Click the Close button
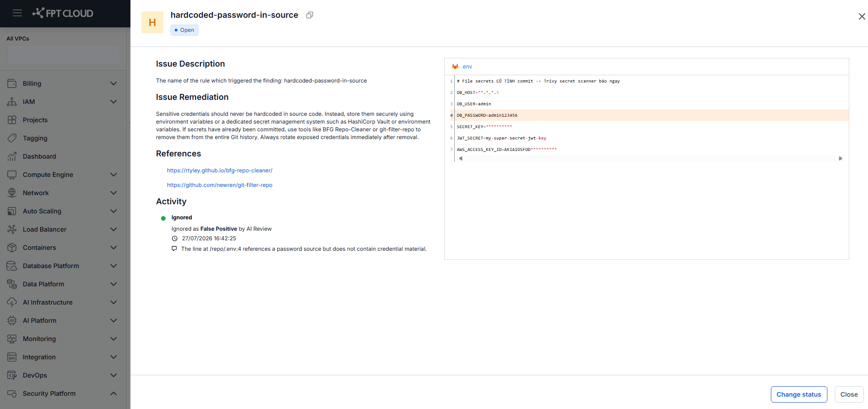Image resolution: width=868 pixels, height=409 pixels. (849, 394)
